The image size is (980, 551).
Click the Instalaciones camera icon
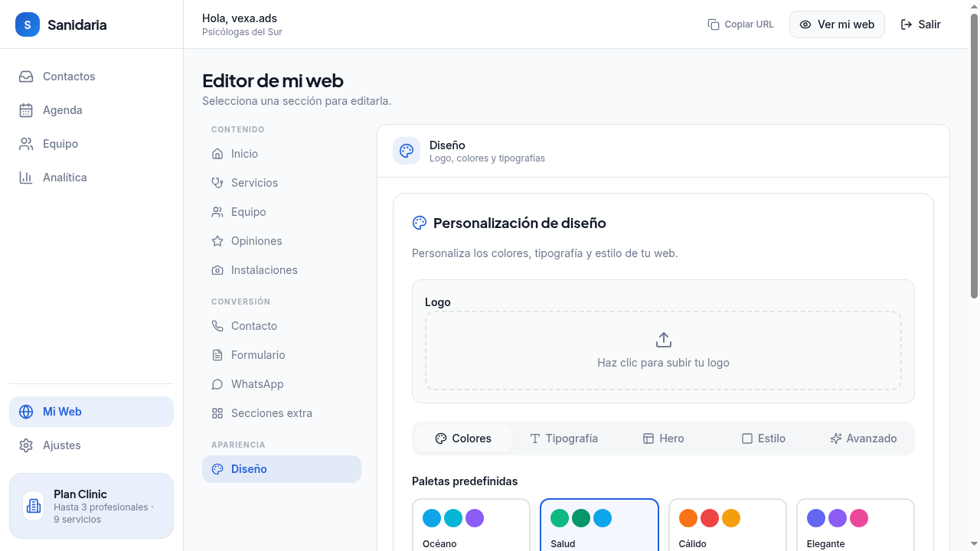click(x=217, y=270)
